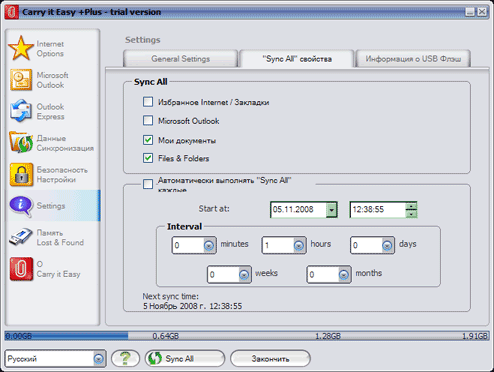Expand the hours interval dropdown

coord(299,246)
